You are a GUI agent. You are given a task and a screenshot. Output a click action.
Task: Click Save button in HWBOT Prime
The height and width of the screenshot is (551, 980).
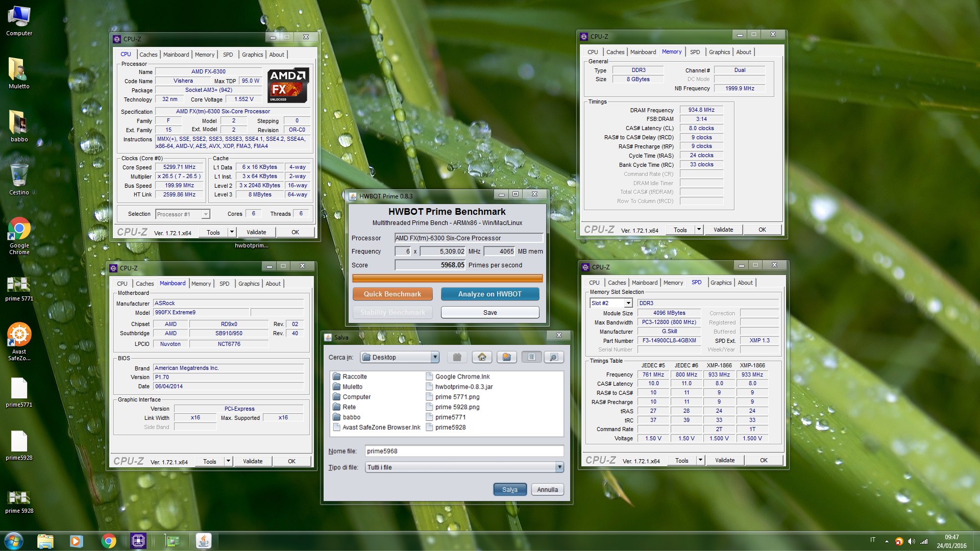point(489,312)
